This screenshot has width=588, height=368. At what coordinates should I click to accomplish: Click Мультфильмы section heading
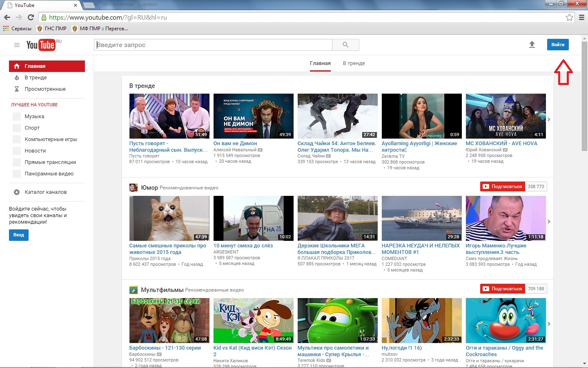pos(162,290)
